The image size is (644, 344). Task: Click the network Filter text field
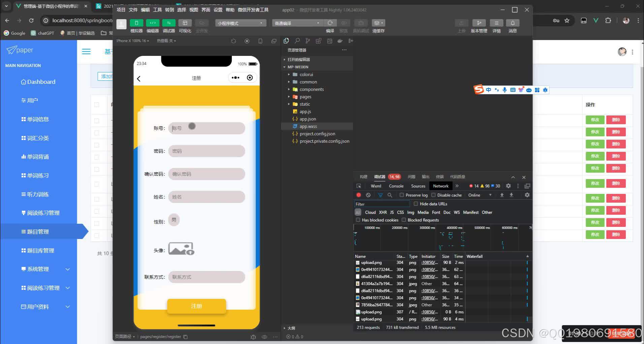382,204
